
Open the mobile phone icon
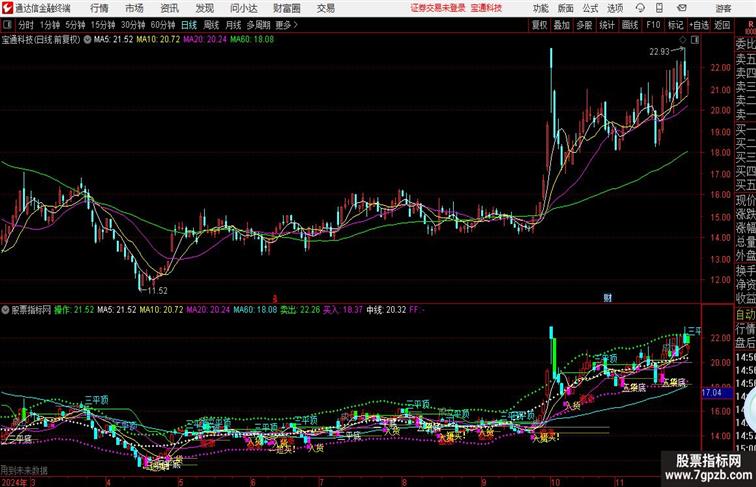click(659, 8)
